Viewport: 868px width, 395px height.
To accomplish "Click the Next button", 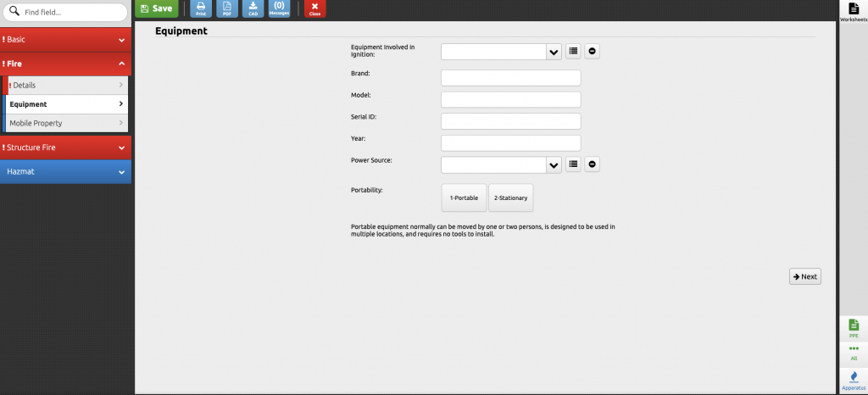I will (804, 276).
